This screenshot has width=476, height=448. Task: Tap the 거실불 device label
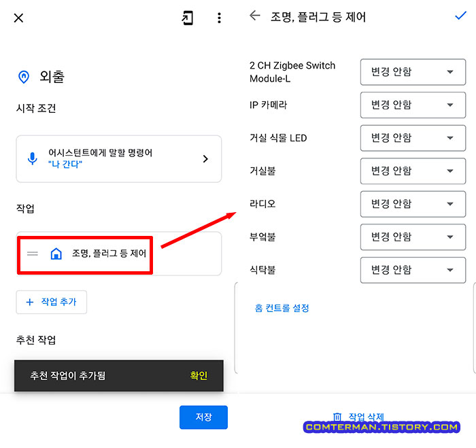pos(262,171)
